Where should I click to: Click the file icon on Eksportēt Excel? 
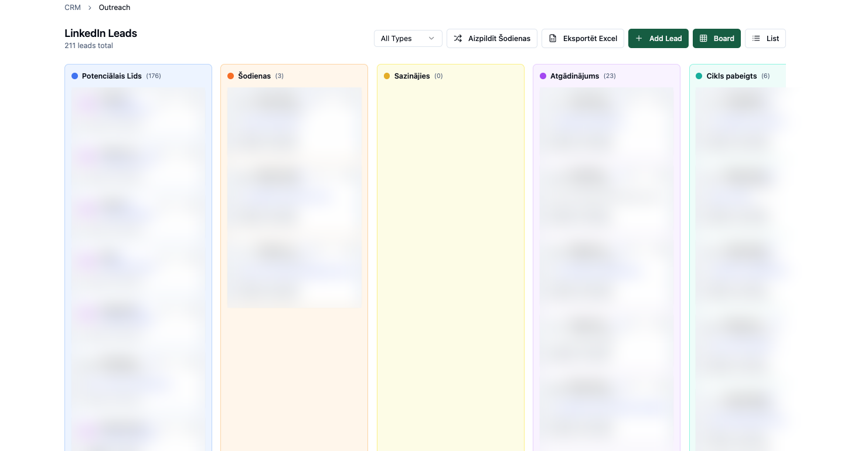553,38
